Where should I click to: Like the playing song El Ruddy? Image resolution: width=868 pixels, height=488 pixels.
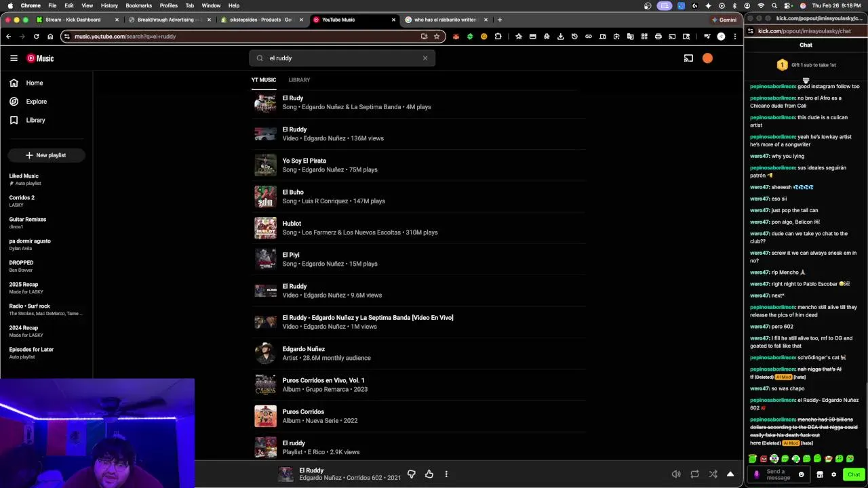(x=429, y=474)
